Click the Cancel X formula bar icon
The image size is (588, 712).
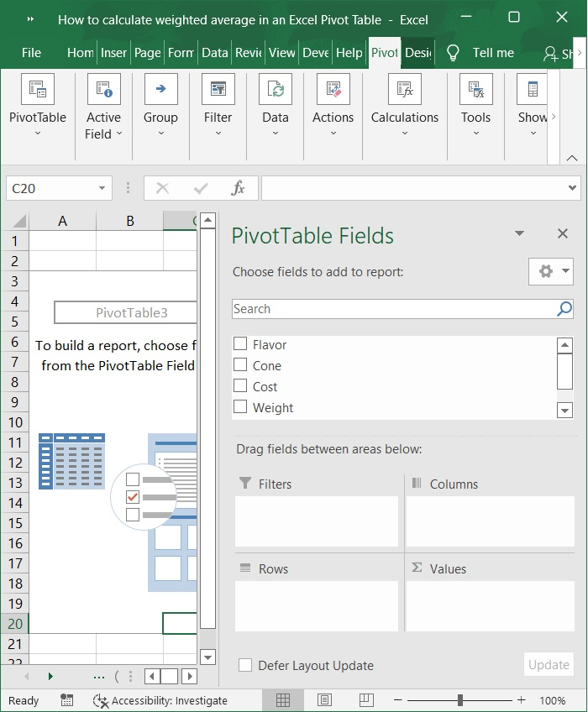pyautogui.click(x=162, y=187)
